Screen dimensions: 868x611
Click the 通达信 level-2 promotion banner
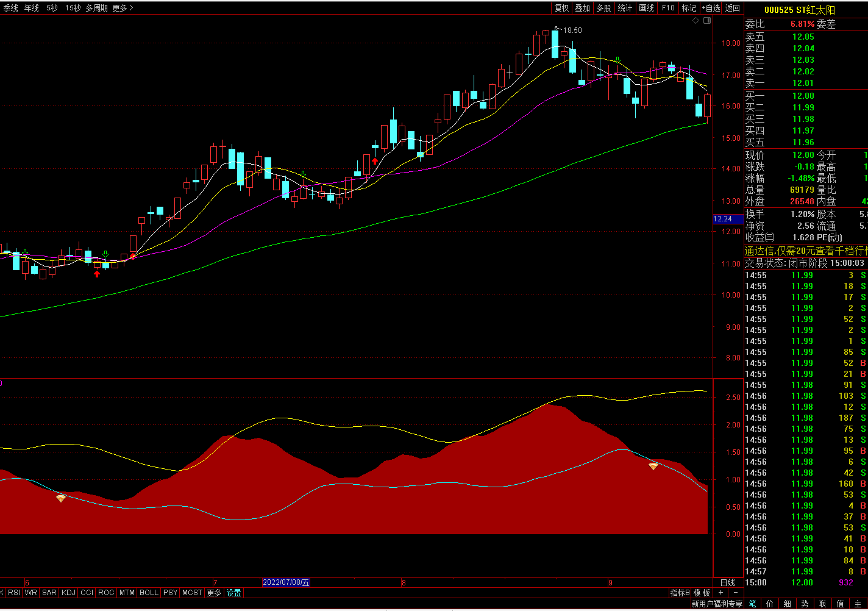click(x=806, y=251)
